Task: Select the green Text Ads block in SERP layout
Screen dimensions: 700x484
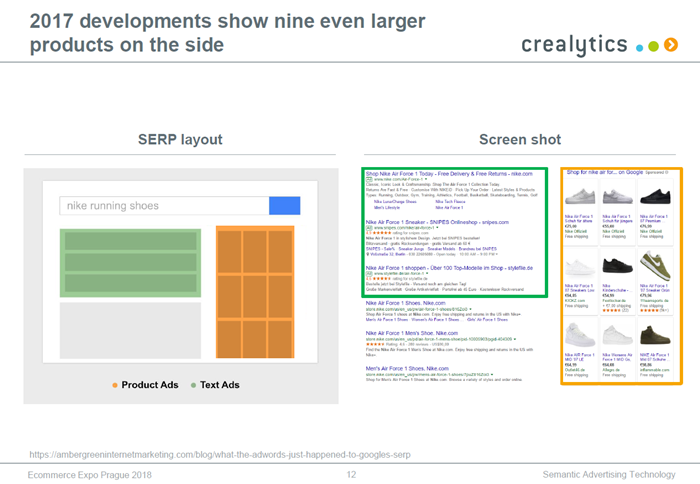Action: [x=130, y=263]
